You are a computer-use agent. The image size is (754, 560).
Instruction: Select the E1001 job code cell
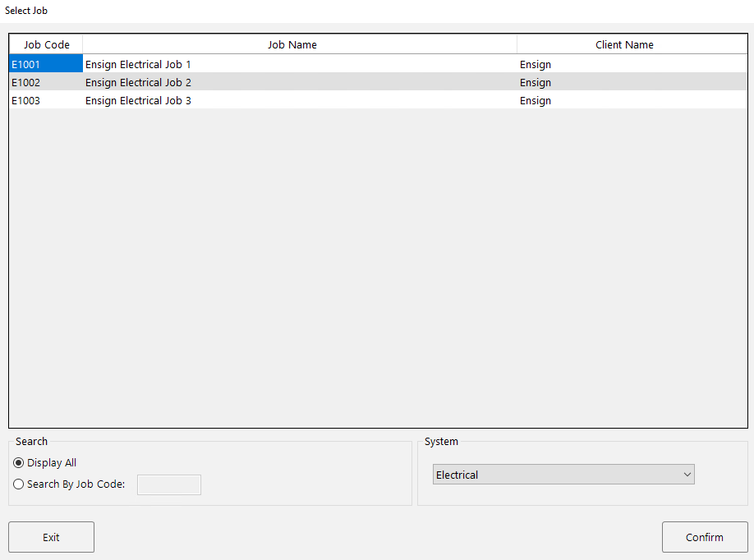(45, 64)
